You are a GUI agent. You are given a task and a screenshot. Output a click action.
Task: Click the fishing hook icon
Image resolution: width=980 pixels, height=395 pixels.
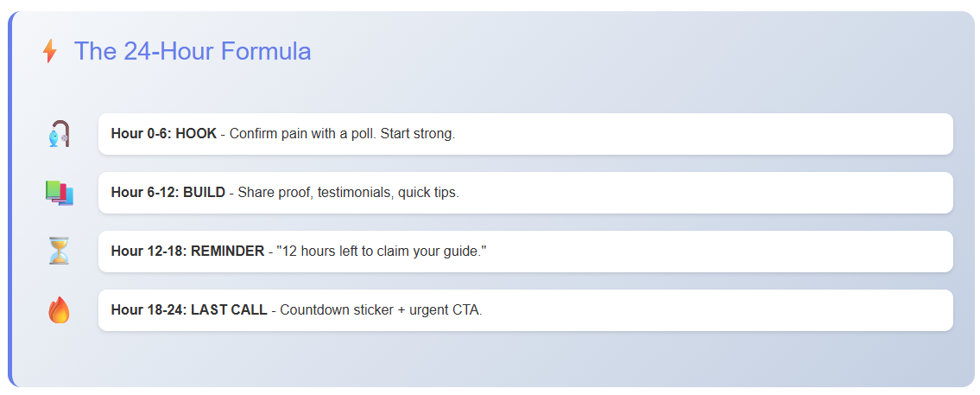[x=59, y=134]
